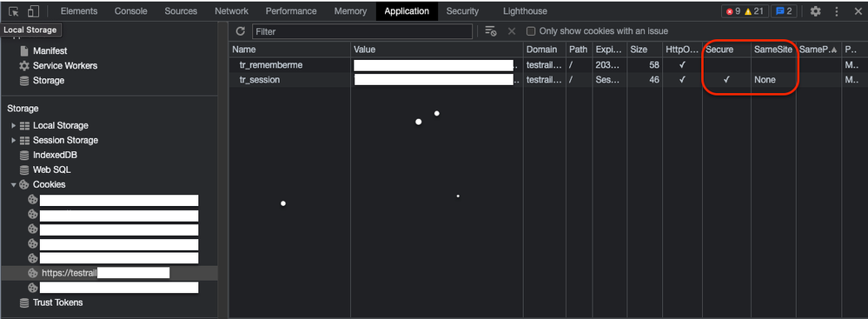Click the Web SQL database icon
Image resolution: width=868 pixels, height=319 pixels.
pyautogui.click(x=23, y=170)
